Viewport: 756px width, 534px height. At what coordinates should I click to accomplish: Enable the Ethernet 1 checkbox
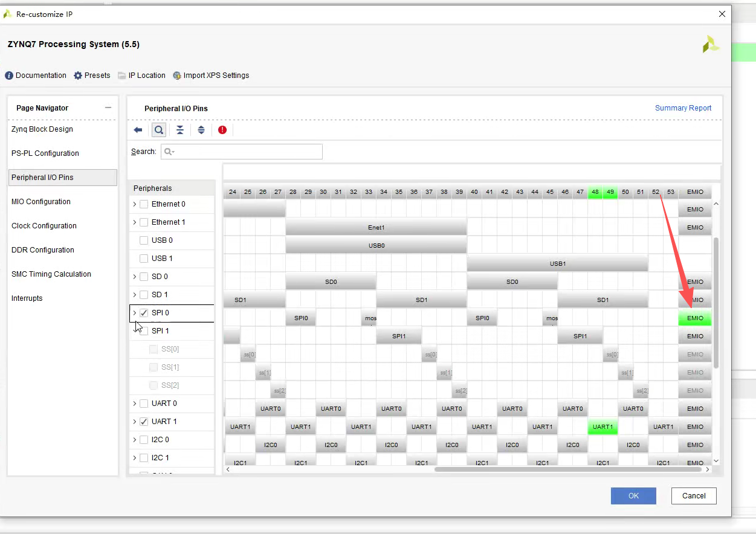pos(144,222)
